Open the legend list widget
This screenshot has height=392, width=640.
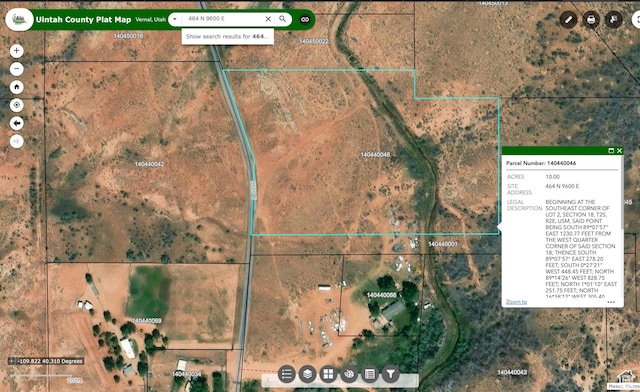click(287, 374)
